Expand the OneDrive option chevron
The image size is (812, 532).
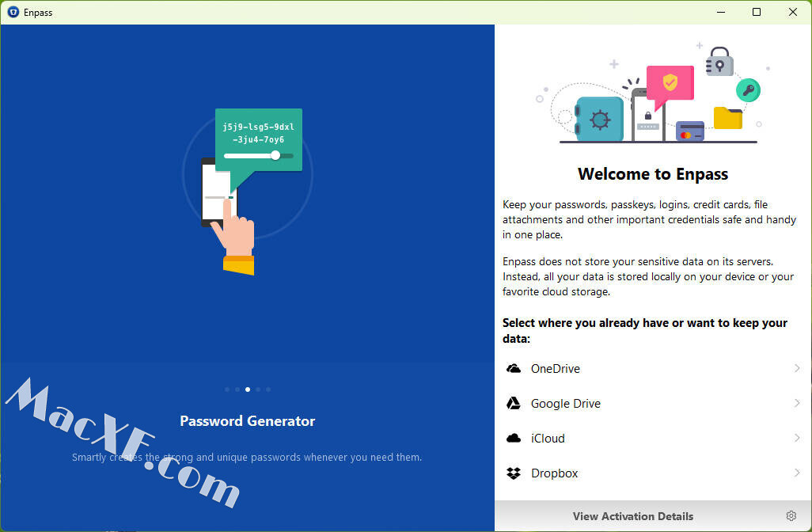point(797,368)
